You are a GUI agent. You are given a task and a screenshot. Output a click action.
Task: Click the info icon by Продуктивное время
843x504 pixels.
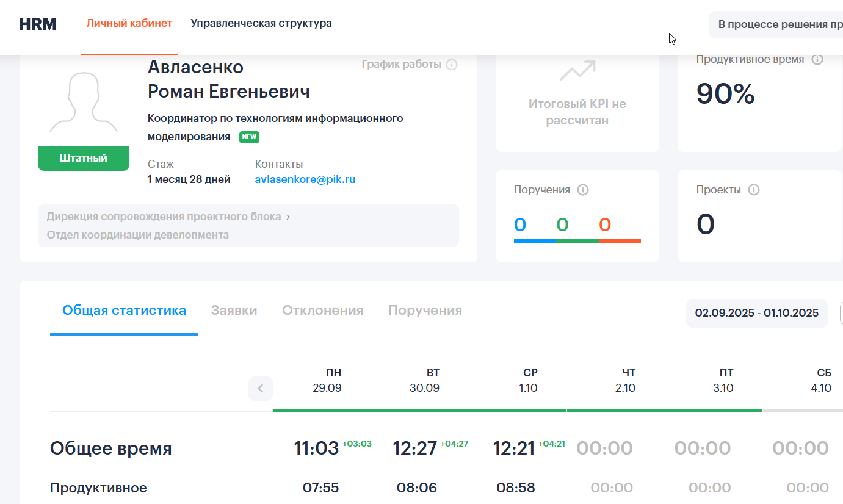817,59
